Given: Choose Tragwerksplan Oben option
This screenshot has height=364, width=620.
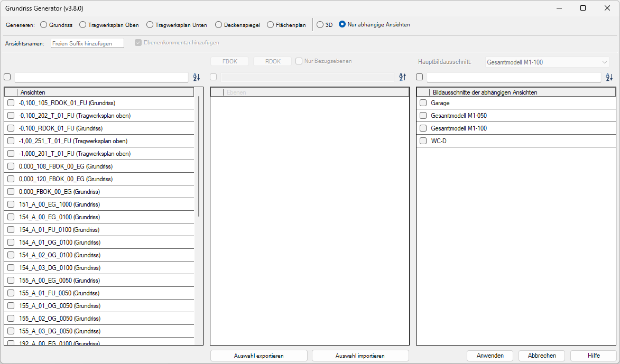Looking at the screenshot, I should (82, 24).
